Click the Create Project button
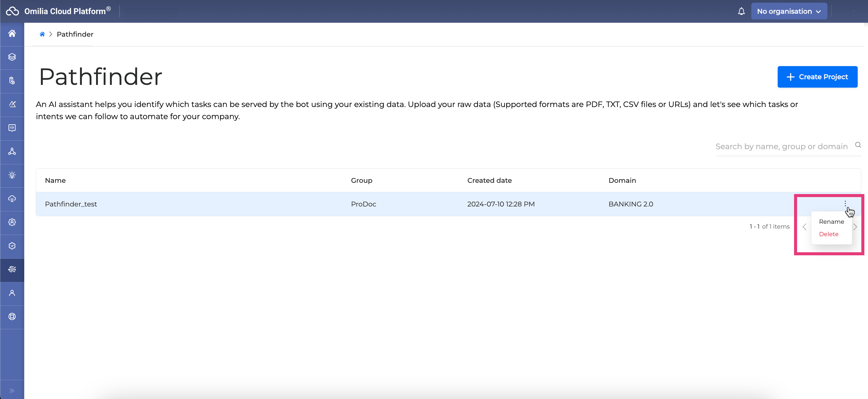 click(x=817, y=77)
